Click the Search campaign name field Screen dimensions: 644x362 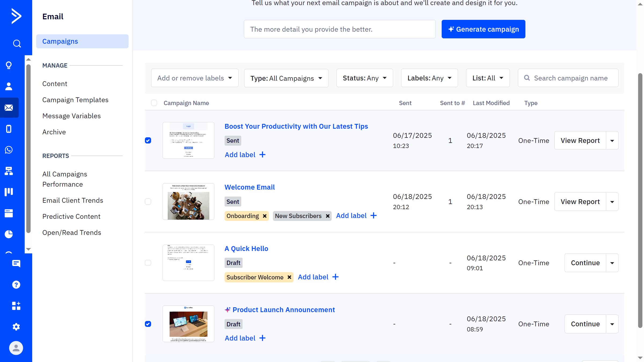click(571, 78)
